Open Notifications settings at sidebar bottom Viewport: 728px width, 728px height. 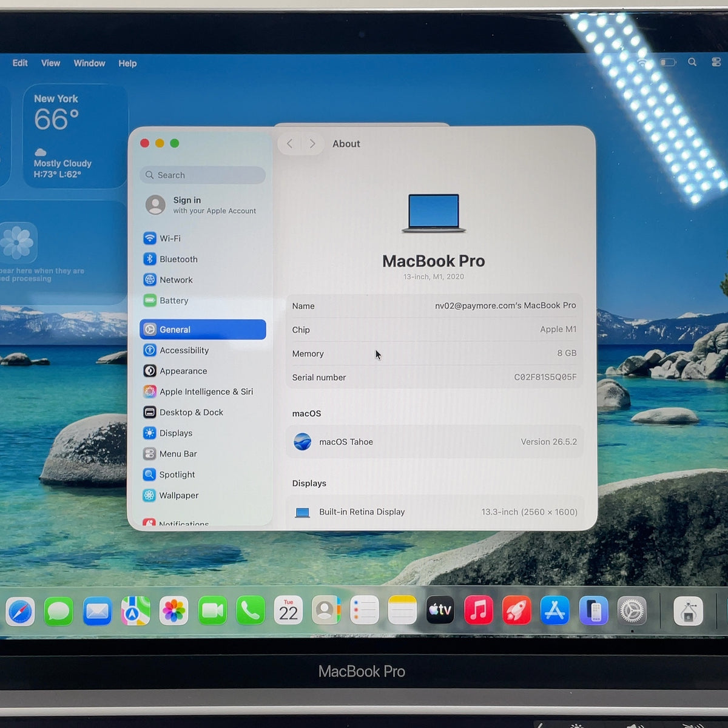click(x=203, y=522)
